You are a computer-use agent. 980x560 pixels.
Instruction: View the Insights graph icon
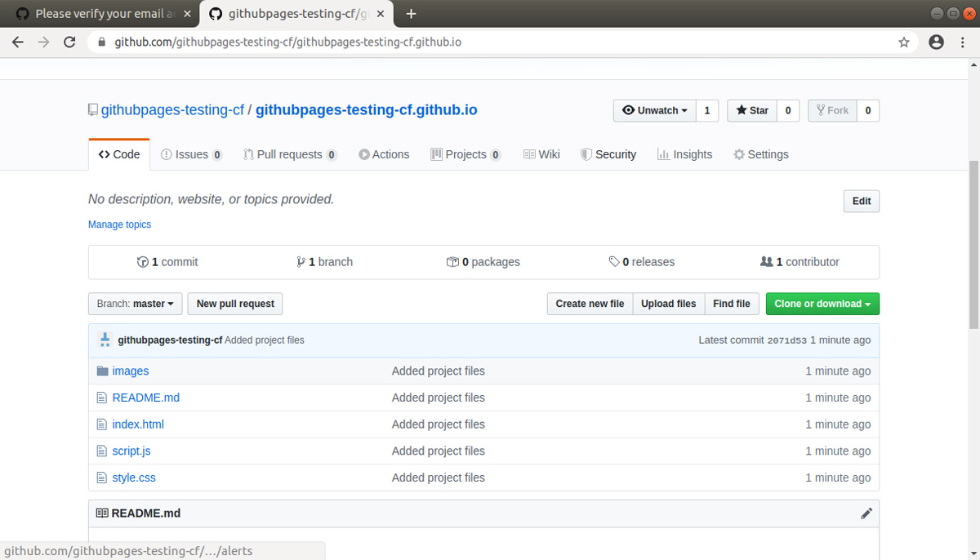point(664,153)
